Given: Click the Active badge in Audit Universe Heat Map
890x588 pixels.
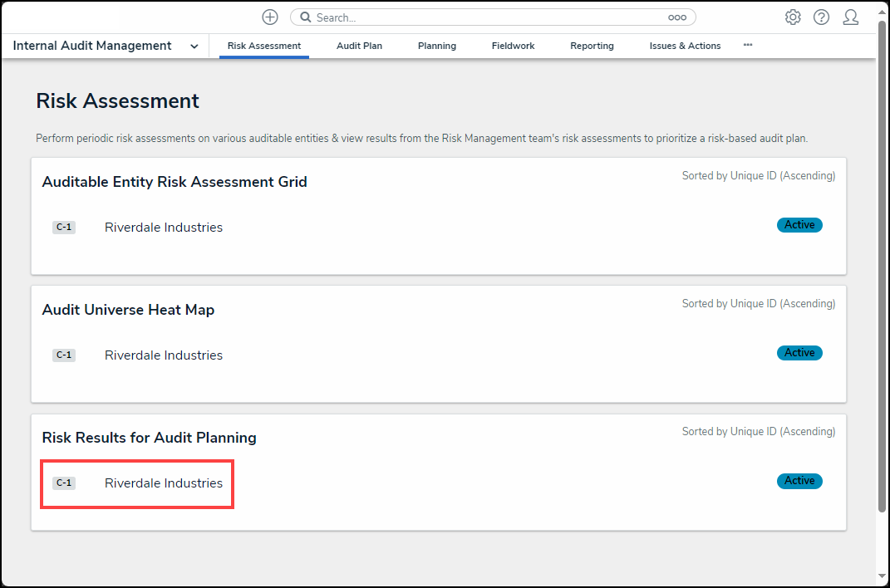Looking at the screenshot, I should point(799,353).
